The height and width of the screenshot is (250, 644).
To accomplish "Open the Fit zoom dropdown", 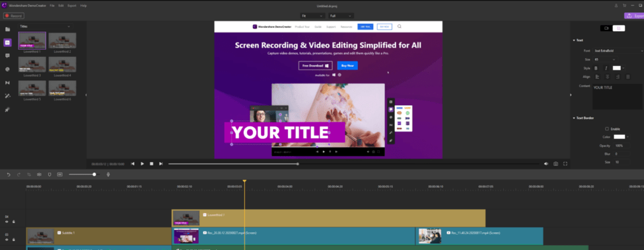I will (312, 16).
